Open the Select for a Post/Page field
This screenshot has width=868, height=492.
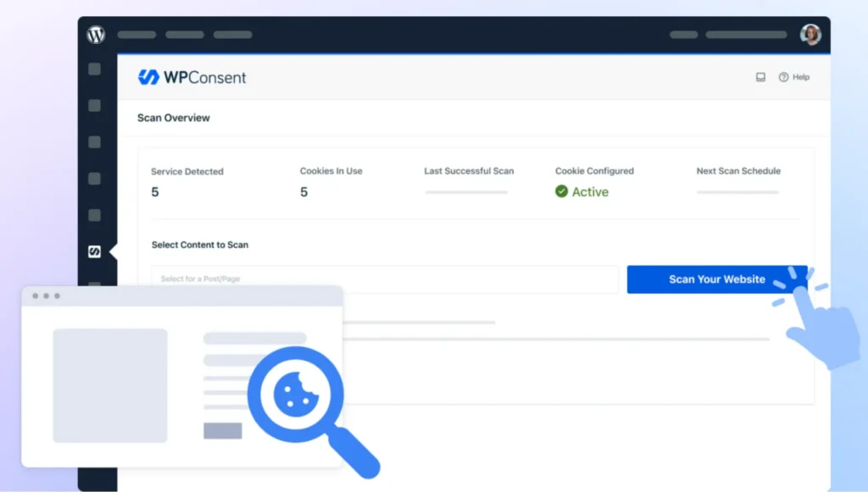coord(385,279)
